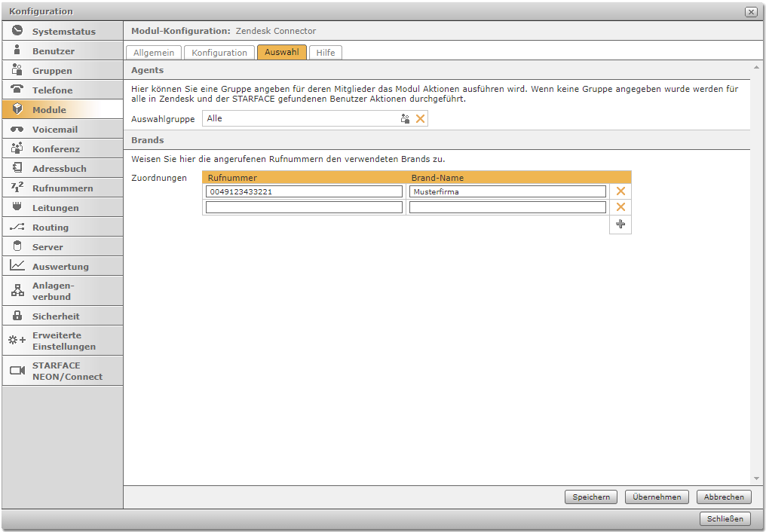
Task: Click the Speichern button
Action: click(590, 497)
